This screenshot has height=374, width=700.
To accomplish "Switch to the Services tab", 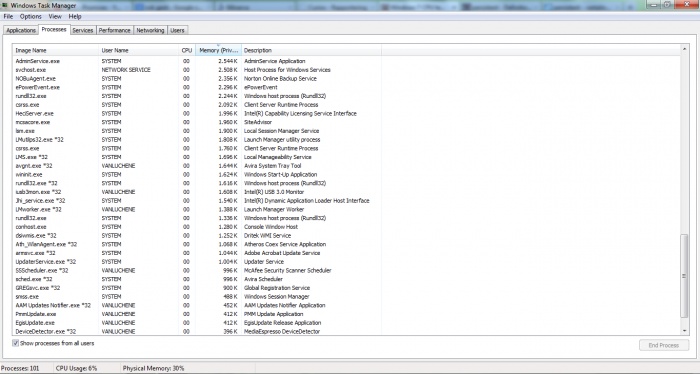I will pos(83,30).
